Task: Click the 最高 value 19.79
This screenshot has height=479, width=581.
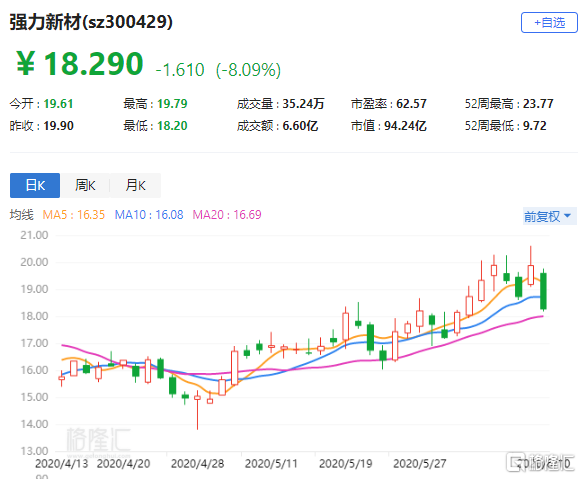Action: point(172,104)
